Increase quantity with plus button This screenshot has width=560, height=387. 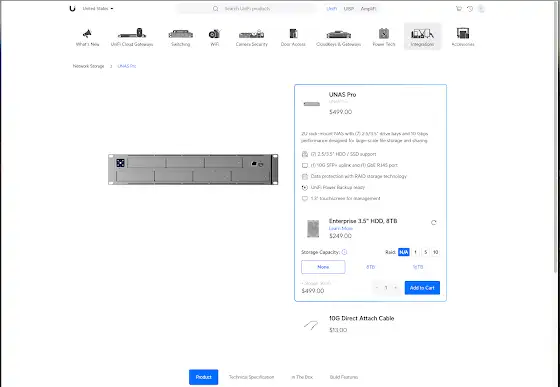click(x=395, y=288)
